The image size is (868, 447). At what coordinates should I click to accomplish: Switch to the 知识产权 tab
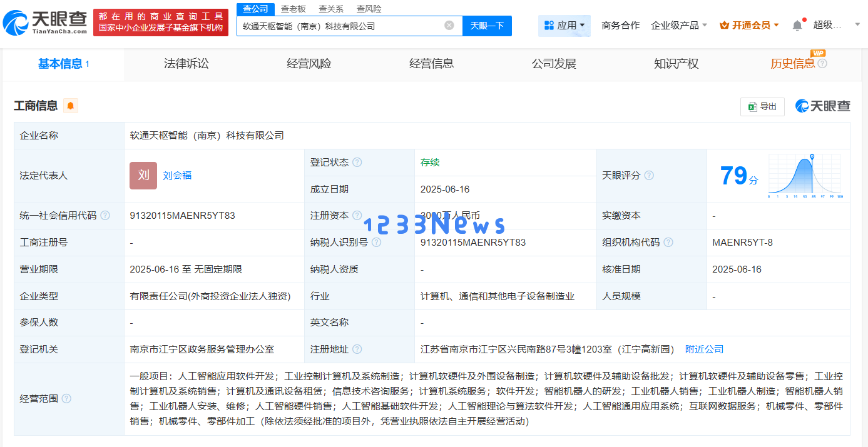(676, 64)
